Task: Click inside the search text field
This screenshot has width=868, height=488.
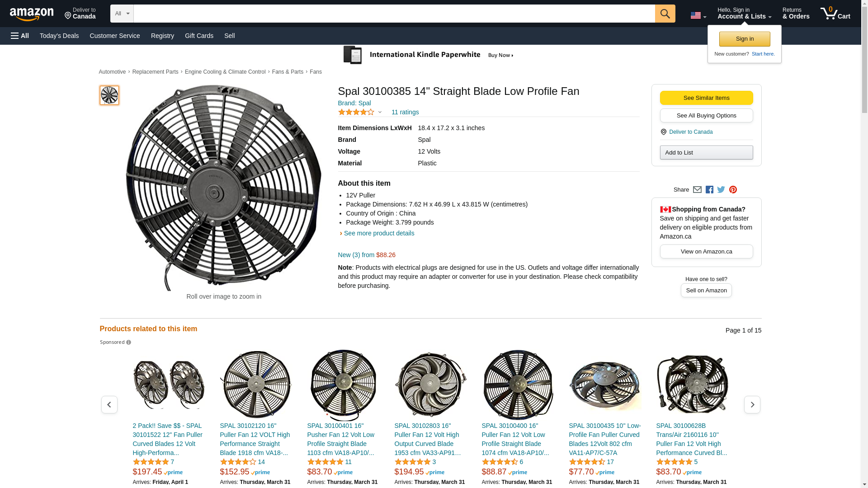Action: pos(394,14)
